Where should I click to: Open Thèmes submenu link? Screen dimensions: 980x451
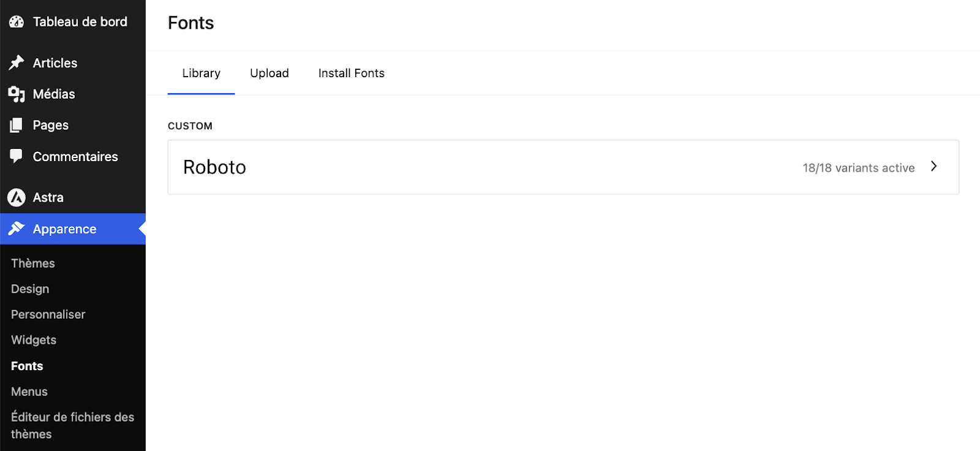[33, 263]
